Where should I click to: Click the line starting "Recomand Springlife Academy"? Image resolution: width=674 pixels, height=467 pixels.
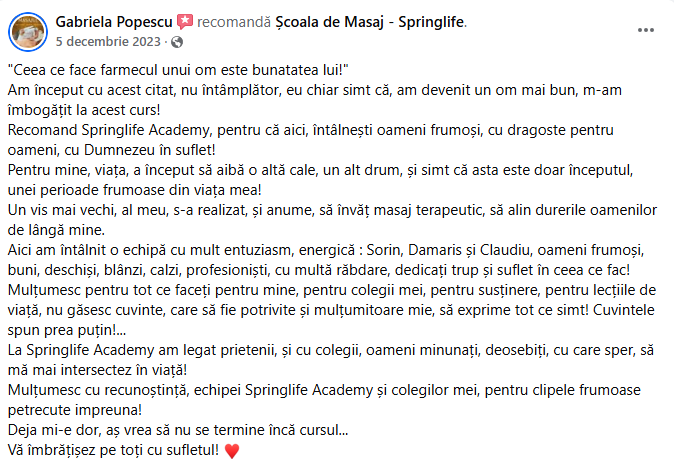click(x=300, y=129)
